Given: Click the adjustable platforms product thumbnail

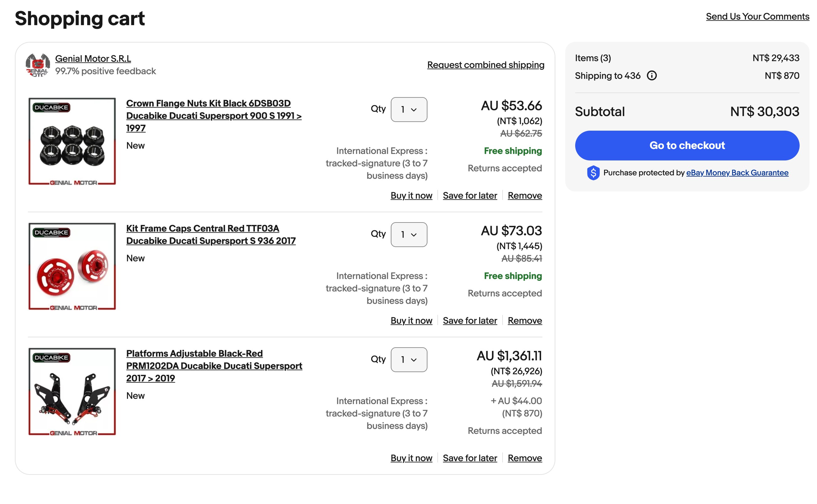Looking at the screenshot, I should point(72,391).
